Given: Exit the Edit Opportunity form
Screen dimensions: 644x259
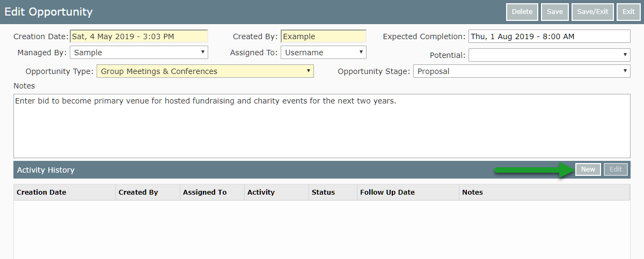Looking at the screenshot, I should (x=628, y=12).
